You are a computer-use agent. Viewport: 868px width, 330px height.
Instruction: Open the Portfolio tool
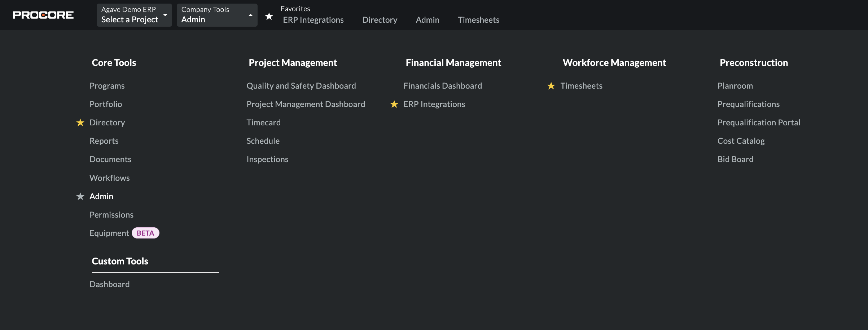pos(106,104)
